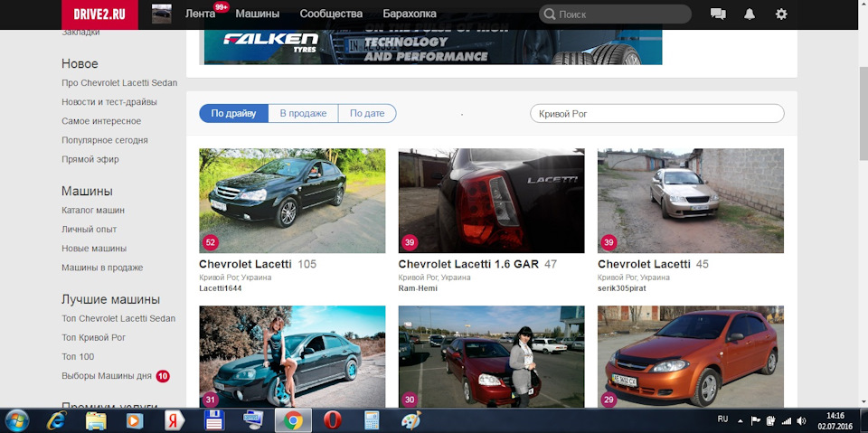The image size is (868, 433).
Task: Launch Internet Explorer from the taskbar
Action: 56,421
